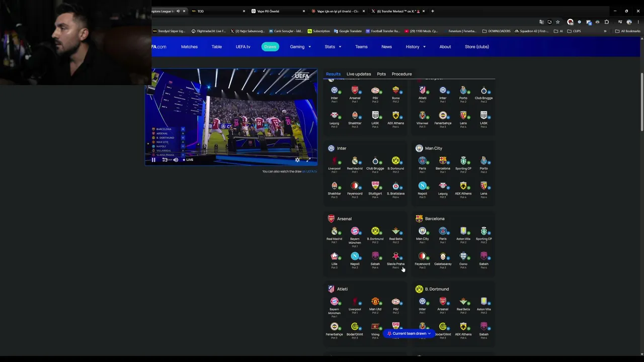
Task: Select Como crest in Barcelona's opponents
Action: tap(463, 256)
